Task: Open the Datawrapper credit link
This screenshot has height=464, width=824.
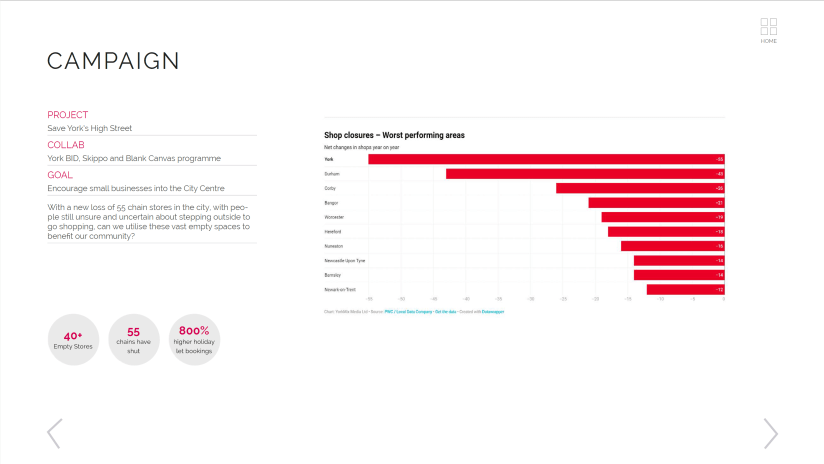Action: click(x=492, y=311)
